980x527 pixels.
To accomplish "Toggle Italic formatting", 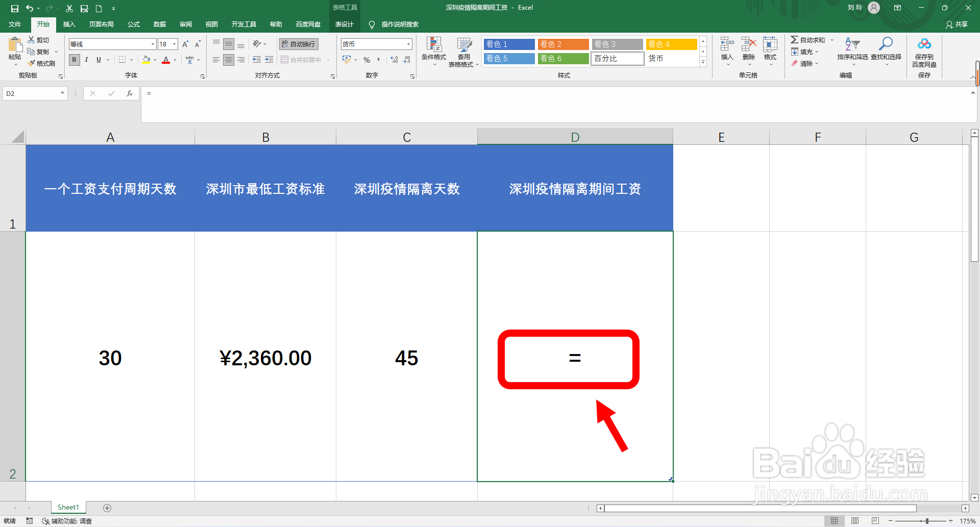I will pos(87,60).
